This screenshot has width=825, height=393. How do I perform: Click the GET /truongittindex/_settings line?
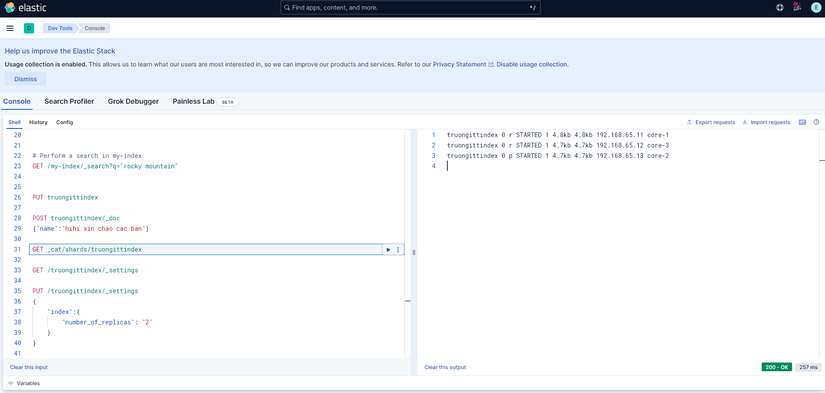(x=85, y=270)
